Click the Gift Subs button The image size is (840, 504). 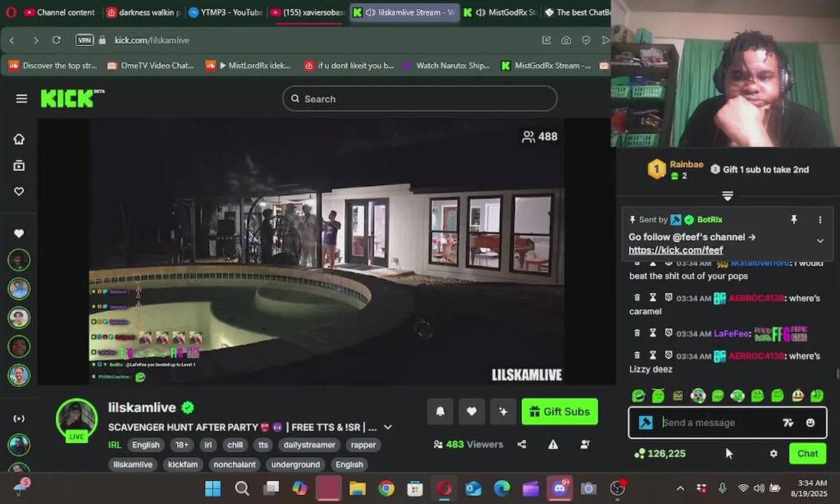(560, 412)
